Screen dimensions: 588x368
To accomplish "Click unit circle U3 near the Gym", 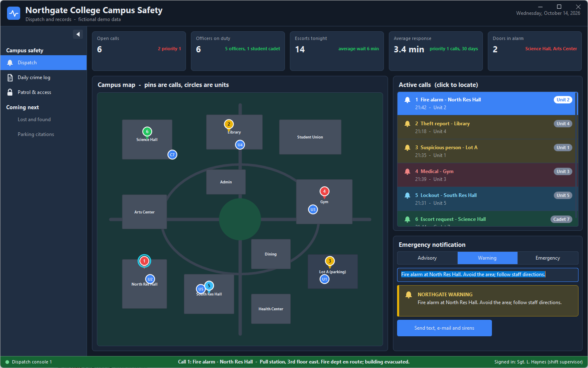I will tap(313, 209).
